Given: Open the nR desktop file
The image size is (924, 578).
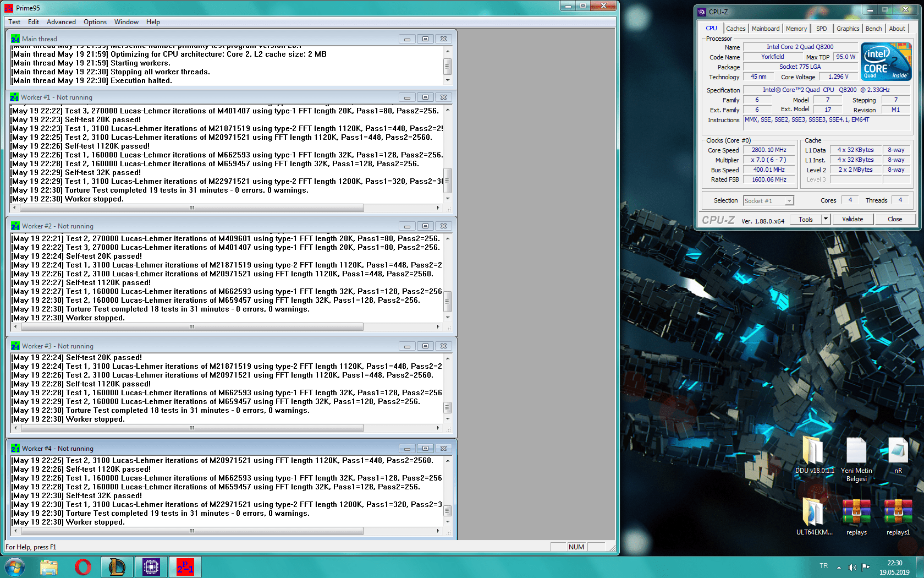Looking at the screenshot, I should pyautogui.click(x=898, y=455).
